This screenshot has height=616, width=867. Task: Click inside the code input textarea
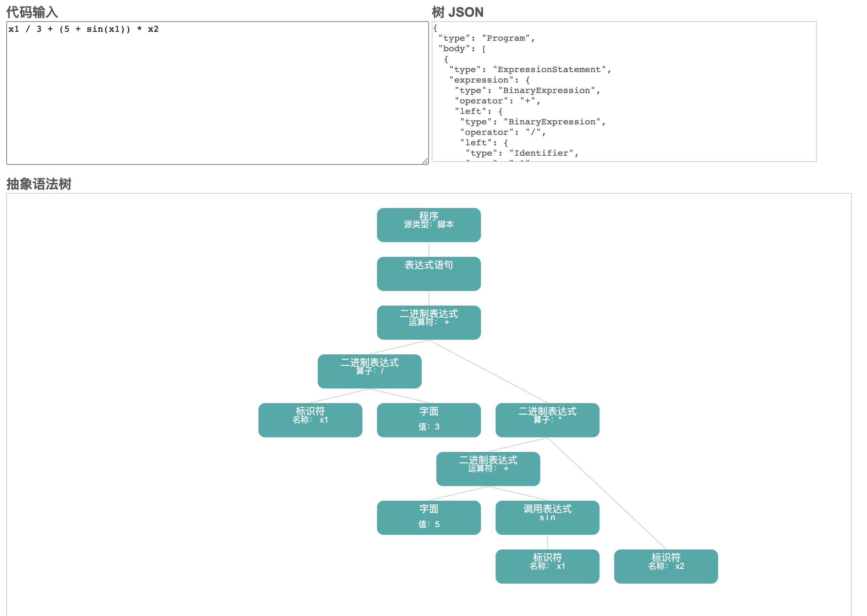(217, 93)
